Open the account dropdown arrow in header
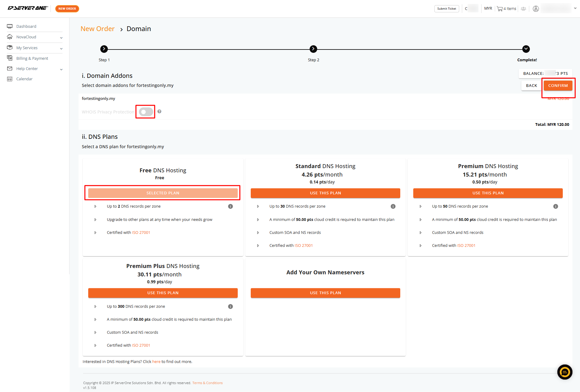This screenshot has height=392, width=580. 575,8
